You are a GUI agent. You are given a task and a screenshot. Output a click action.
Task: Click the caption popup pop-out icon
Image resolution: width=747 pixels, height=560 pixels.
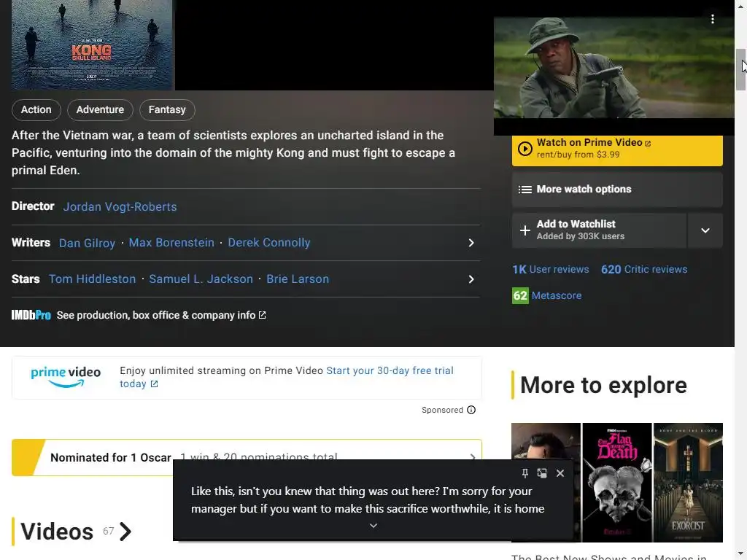point(542,472)
